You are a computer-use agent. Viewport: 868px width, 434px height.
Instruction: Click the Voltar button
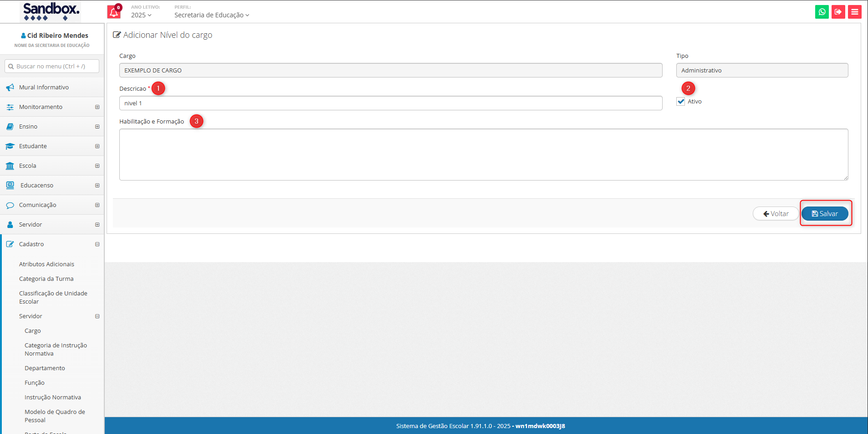click(776, 214)
